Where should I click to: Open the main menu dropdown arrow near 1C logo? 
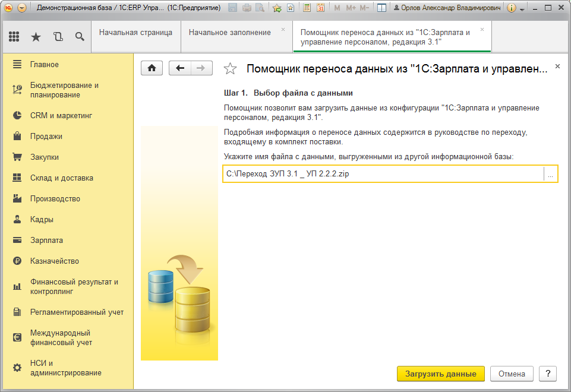(x=22, y=8)
